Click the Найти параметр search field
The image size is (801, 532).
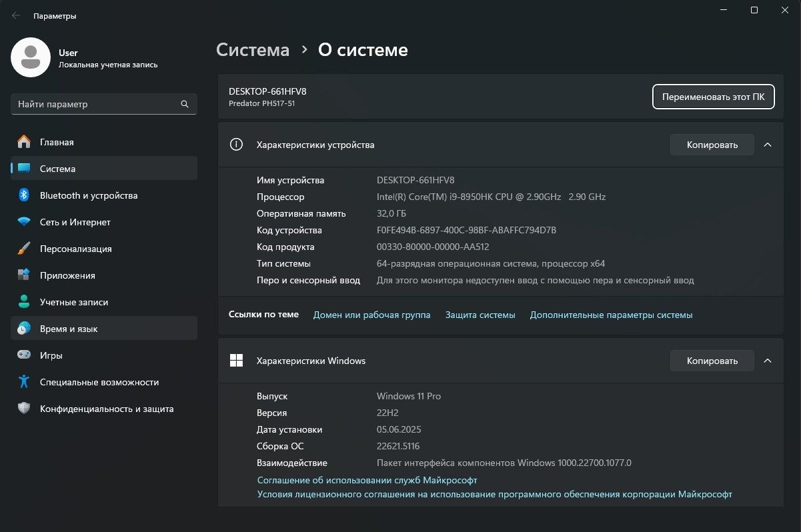click(103, 104)
